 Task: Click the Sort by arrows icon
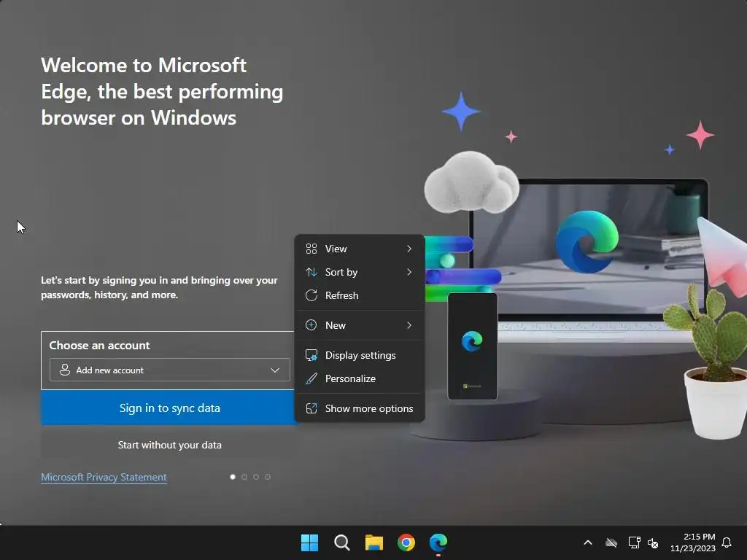click(311, 272)
